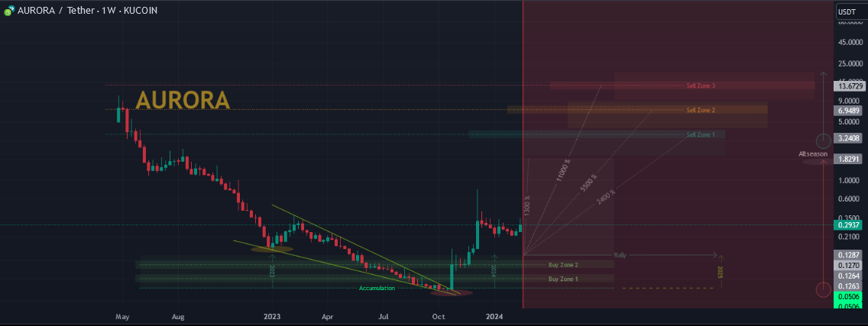868x326 pixels.
Task: Select the 0.1264 price label
Action: tap(848, 276)
